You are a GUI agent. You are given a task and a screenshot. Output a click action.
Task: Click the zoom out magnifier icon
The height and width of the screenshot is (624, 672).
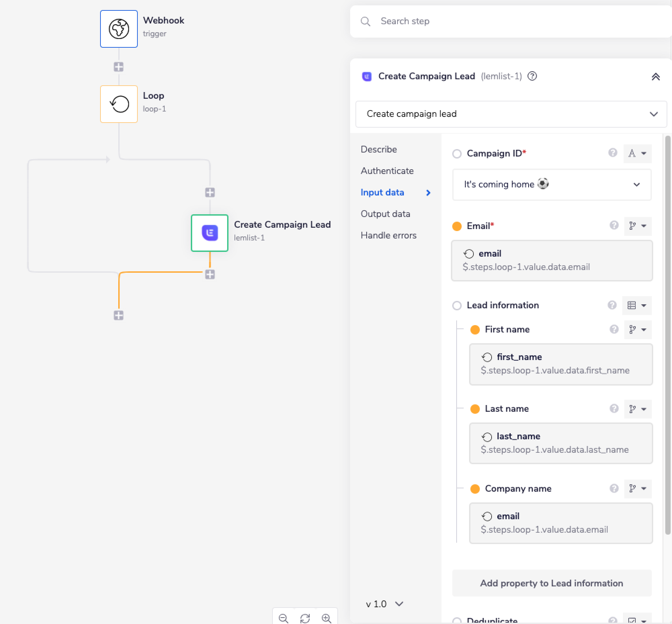click(x=283, y=618)
